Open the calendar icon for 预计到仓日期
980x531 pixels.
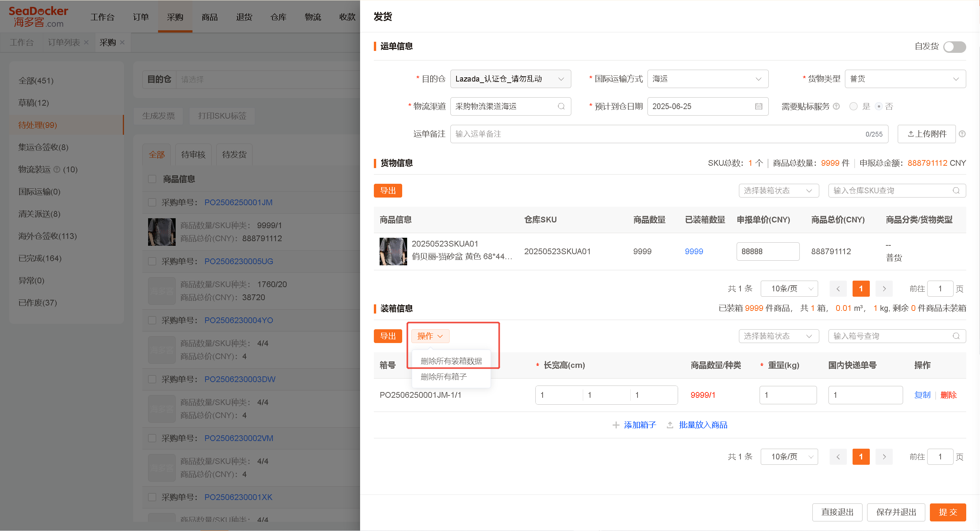[x=759, y=106]
